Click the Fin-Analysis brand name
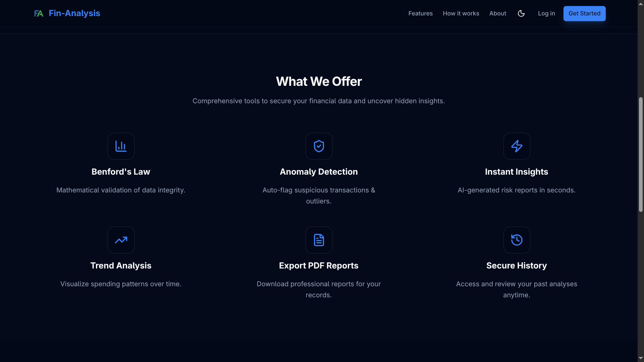The width and height of the screenshot is (644, 362). tap(74, 13)
